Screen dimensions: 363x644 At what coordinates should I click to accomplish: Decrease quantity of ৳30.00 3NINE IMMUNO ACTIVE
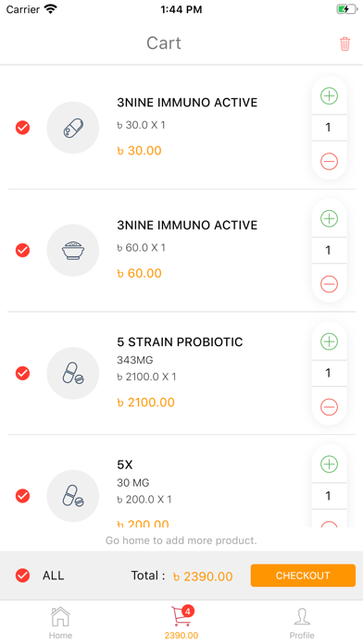tap(329, 161)
